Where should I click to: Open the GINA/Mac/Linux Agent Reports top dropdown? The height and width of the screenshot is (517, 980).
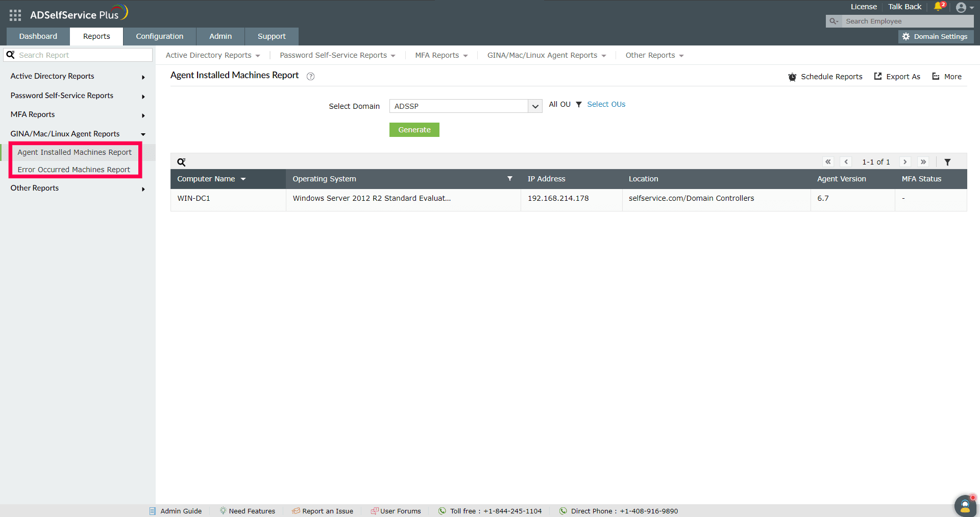coord(547,55)
